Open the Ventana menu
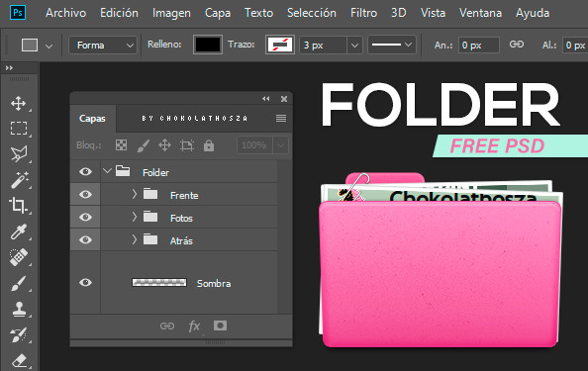Image resolution: width=588 pixels, height=371 pixels. tap(480, 13)
